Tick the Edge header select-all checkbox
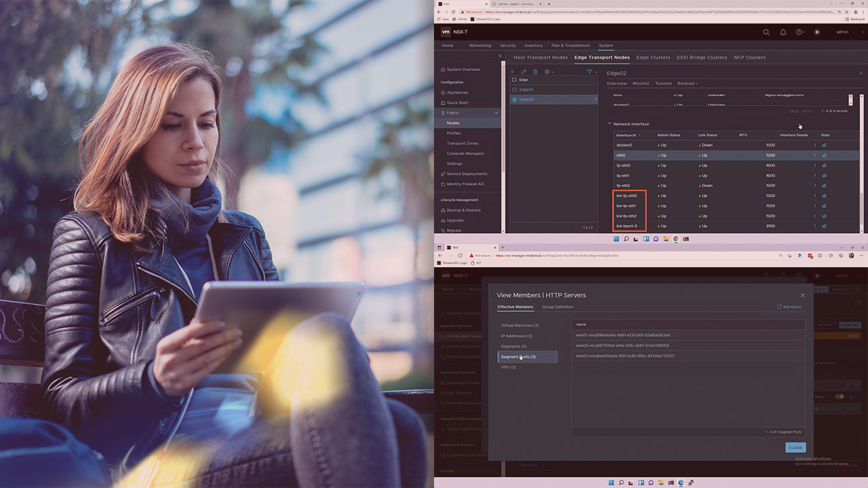Image resolution: width=868 pixels, height=488 pixels. (514, 80)
